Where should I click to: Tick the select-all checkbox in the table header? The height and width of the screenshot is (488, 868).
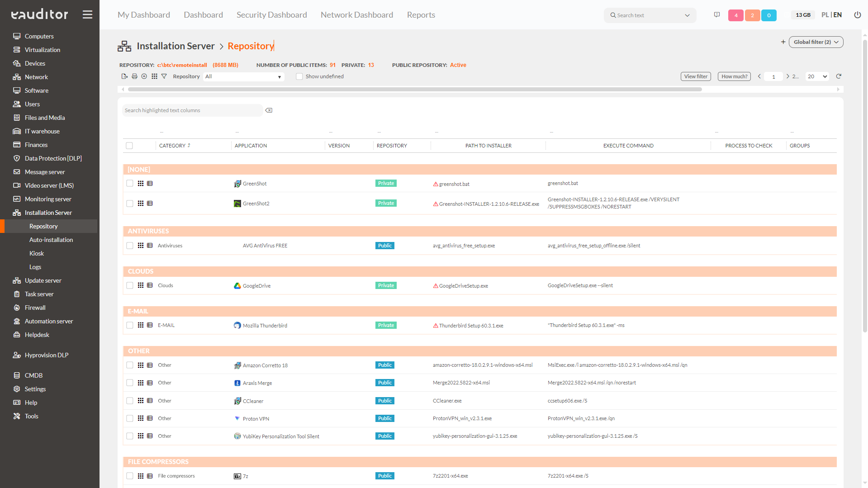tap(129, 146)
